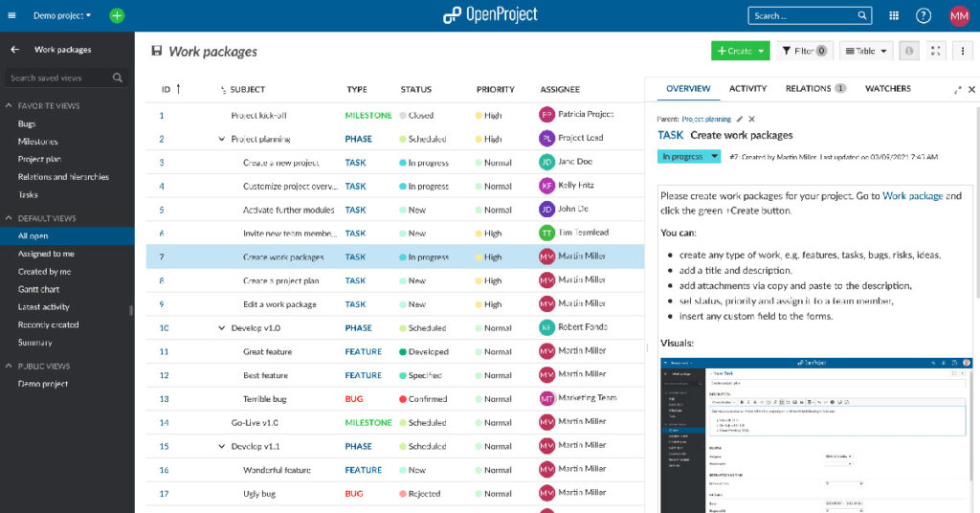Viewport: 980px width, 513px height.
Task: Switch to the Relations tab
Action: pos(815,88)
